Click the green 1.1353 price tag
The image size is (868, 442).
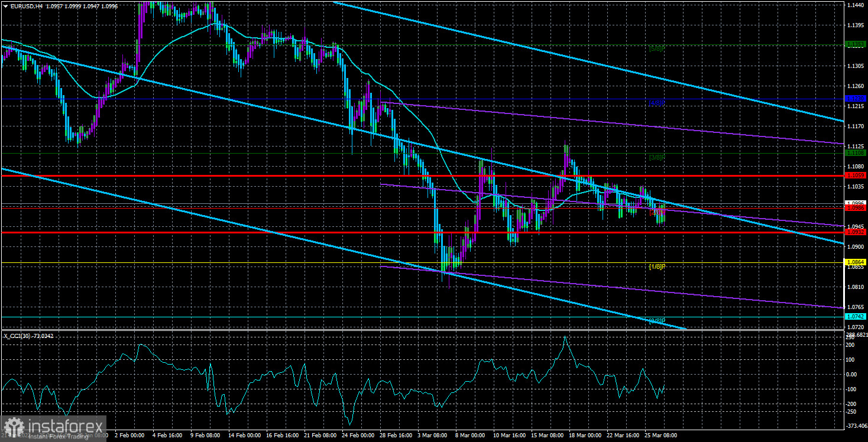point(854,44)
